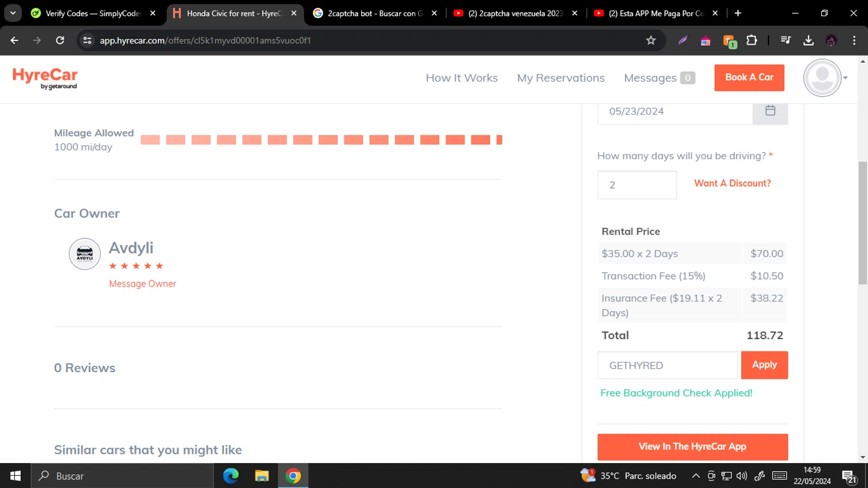
Task: Click the Transaction Fee $10.50 value
Action: pos(767,276)
